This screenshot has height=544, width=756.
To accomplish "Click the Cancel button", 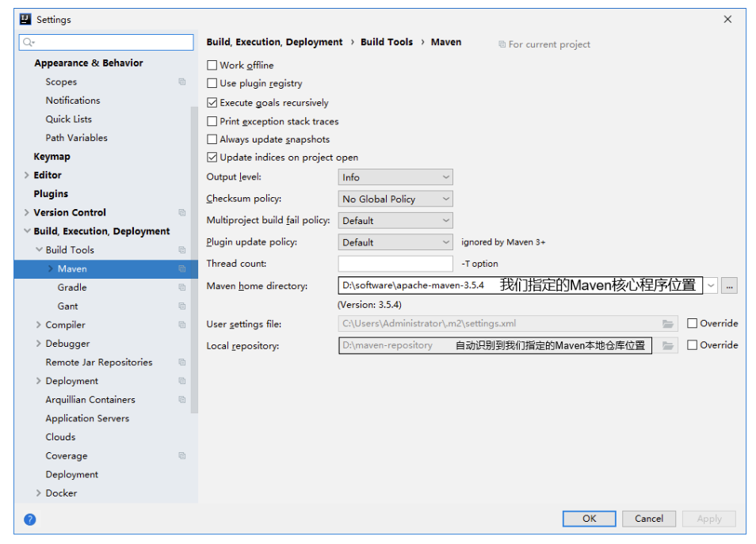I will (649, 519).
